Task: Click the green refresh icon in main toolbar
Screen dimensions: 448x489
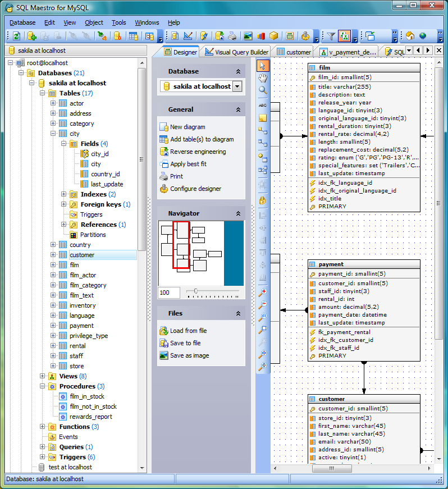Action: click(16, 36)
